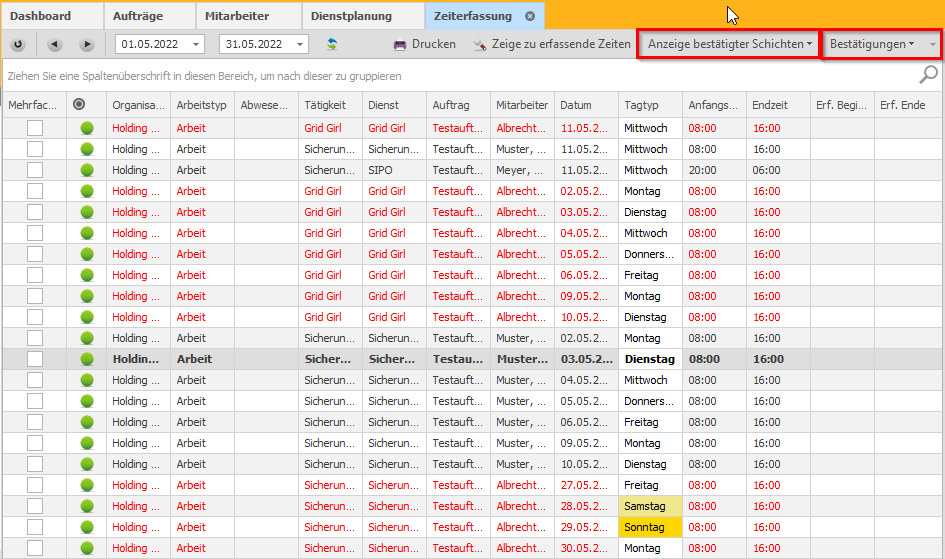Tick the checkbox in bold Muster 03.05 row
Screen dimensions: 945x559
pos(35,359)
